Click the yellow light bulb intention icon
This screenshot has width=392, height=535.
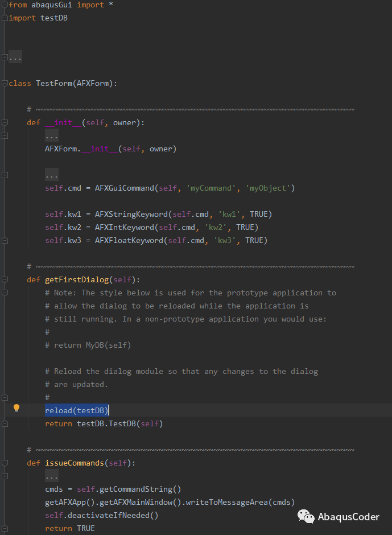[16, 408]
